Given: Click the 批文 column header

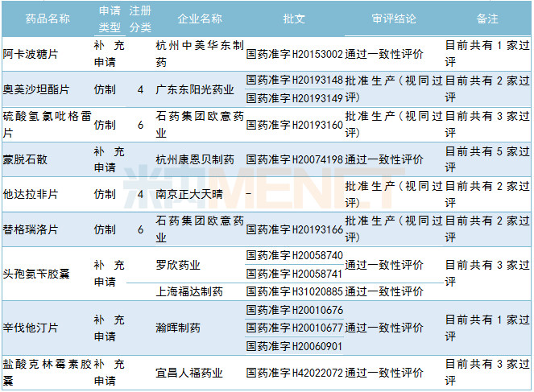Looking at the screenshot, I should pyautogui.click(x=294, y=19).
